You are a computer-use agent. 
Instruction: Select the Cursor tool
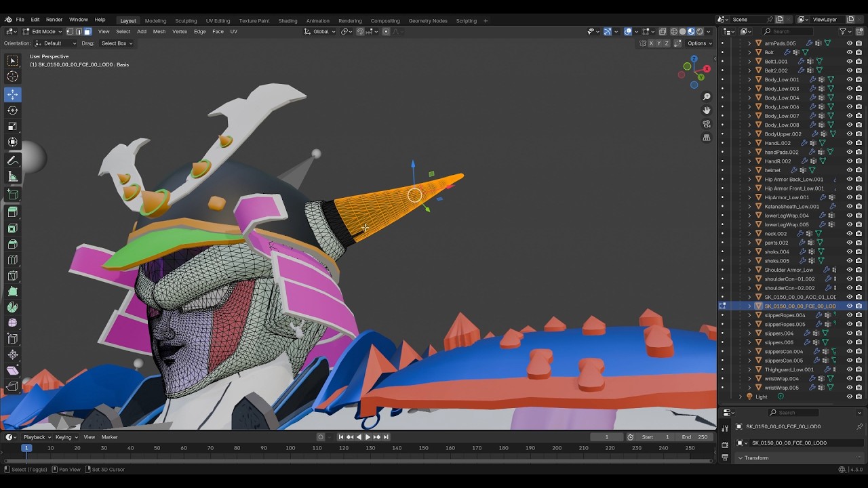point(12,77)
